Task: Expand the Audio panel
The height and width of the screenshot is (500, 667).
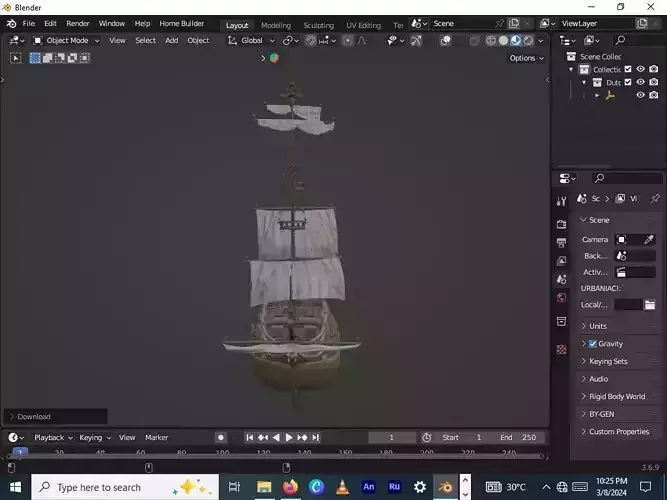Action: pyautogui.click(x=599, y=379)
